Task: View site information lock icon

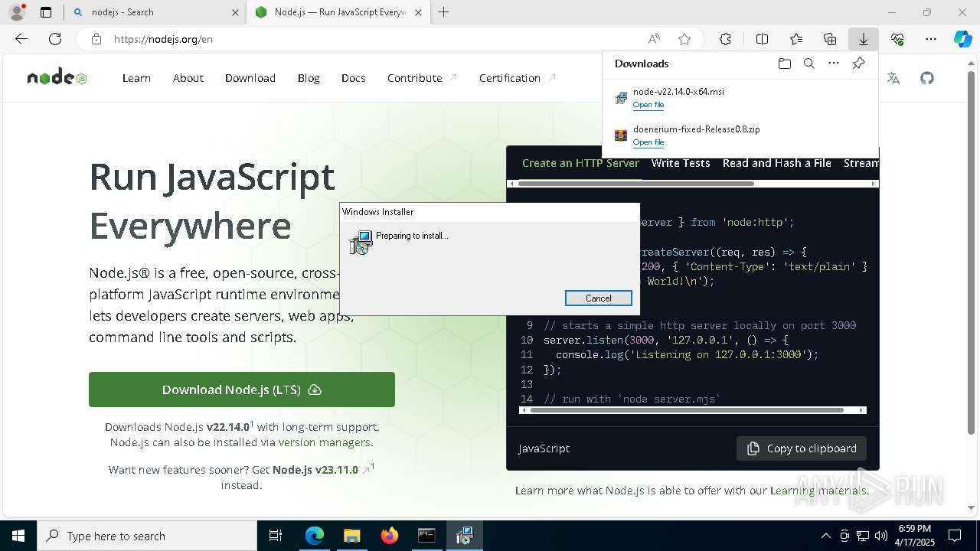Action: coord(96,39)
